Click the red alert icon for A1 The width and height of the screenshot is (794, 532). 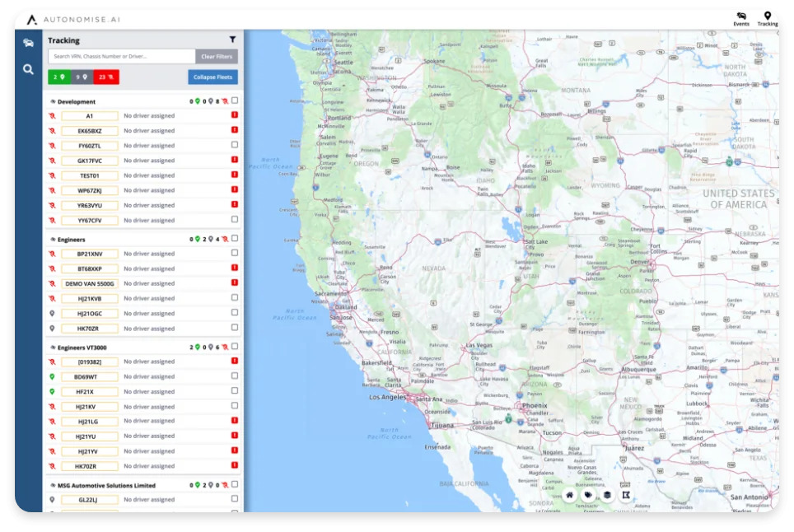click(x=235, y=115)
